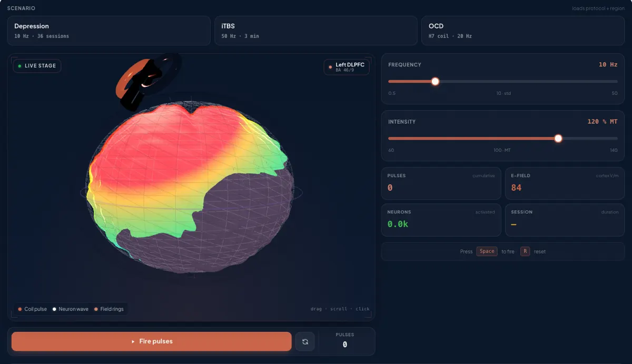The height and width of the screenshot is (364, 632).
Task: Click the SCENARIO heading
Action: tap(21, 8)
